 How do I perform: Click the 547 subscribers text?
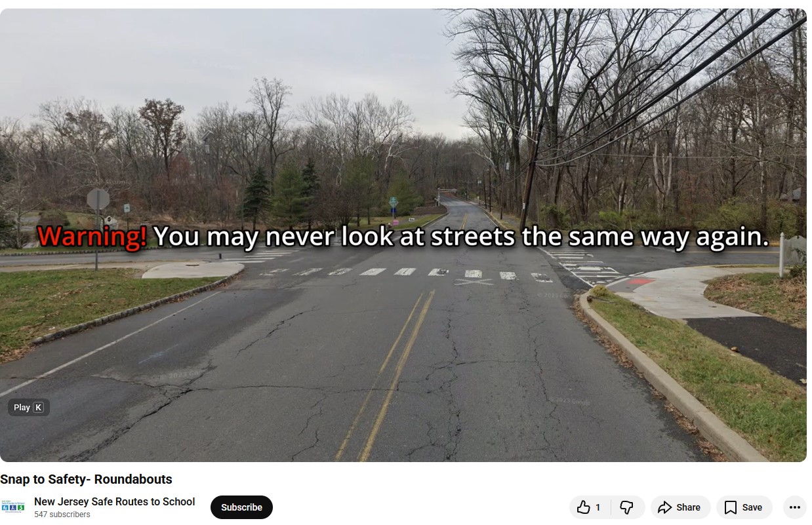(62, 515)
